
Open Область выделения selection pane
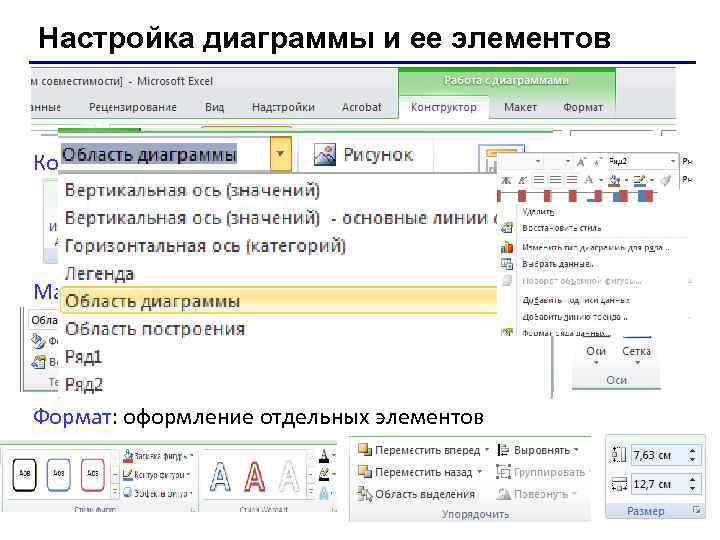coord(416,494)
